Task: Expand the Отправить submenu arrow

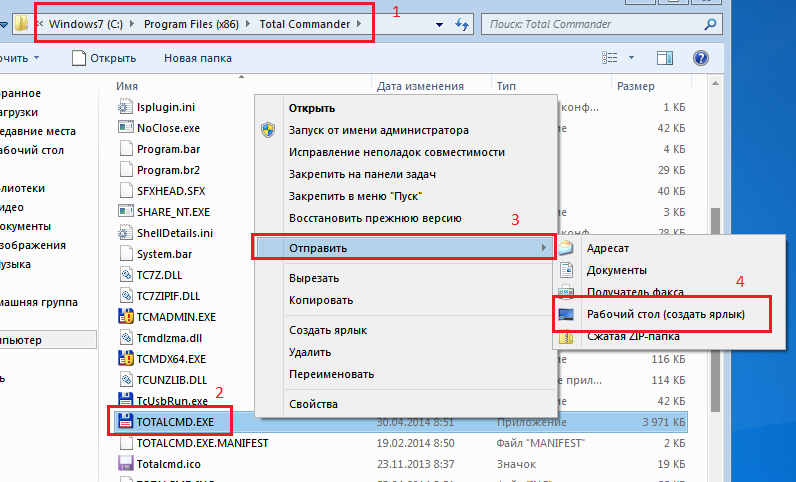Action: [x=544, y=248]
